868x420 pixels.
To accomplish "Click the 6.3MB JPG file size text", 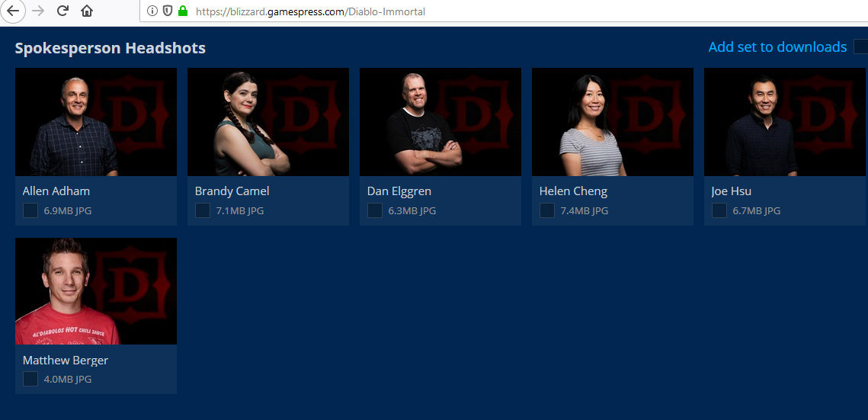I will tap(412, 211).
